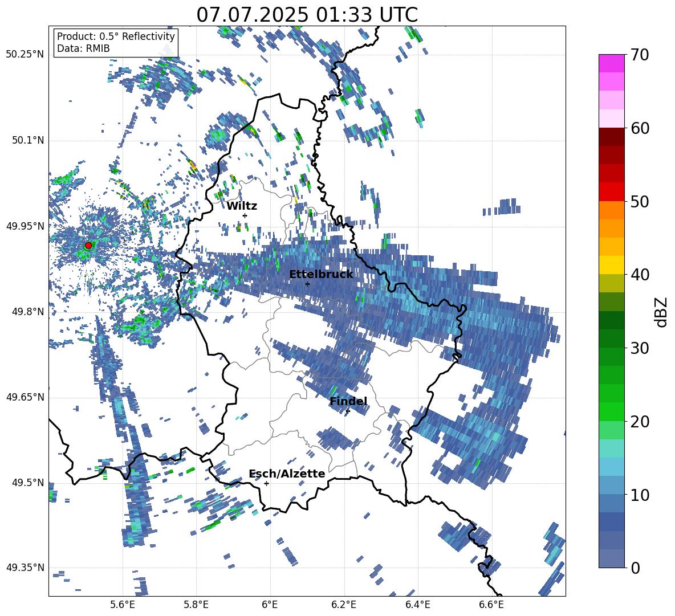
Task: Click the latitude label 49.8°N
Action: (x=28, y=312)
